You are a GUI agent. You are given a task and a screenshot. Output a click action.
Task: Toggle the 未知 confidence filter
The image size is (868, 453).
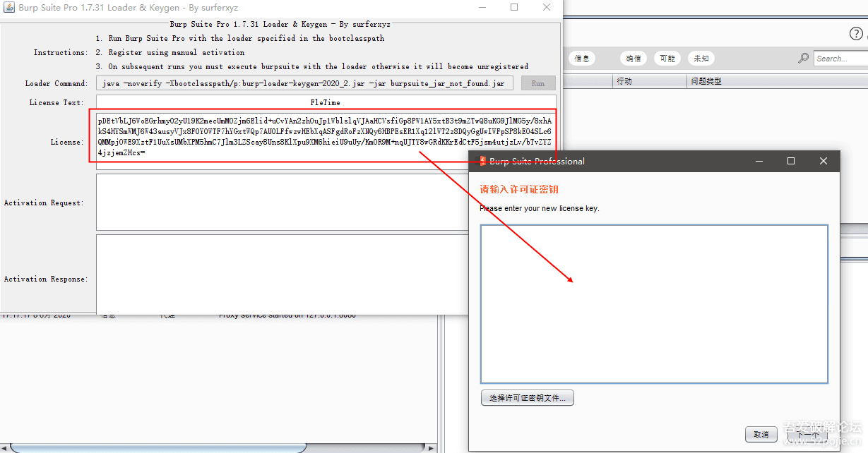701,59
